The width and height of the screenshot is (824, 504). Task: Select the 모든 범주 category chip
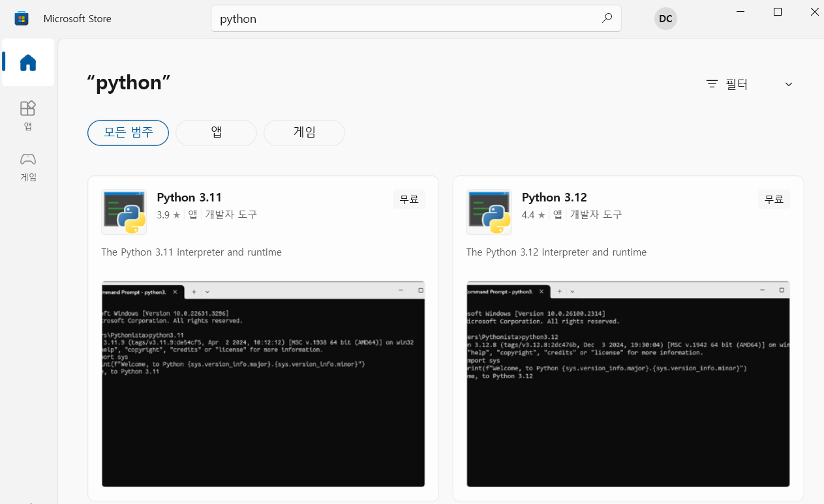[128, 133]
